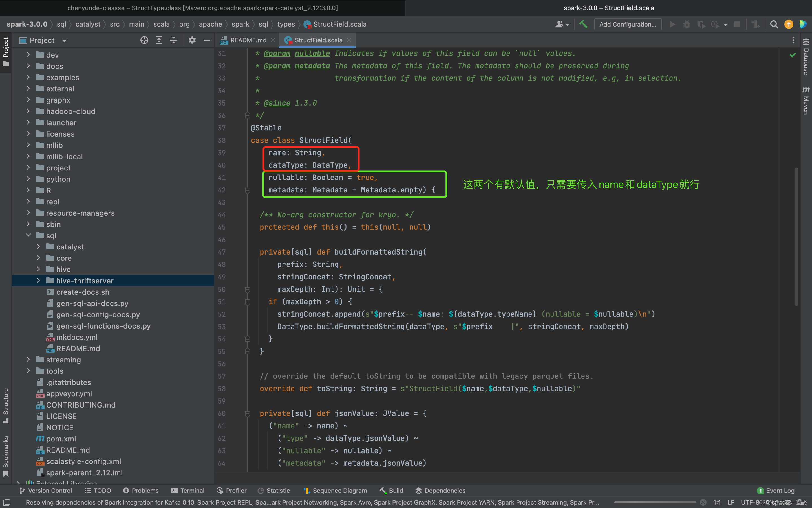Viewport: 812px width, 508px height.
Task: Switch to chenyunde-classse window tab
Action: [203, 8]
